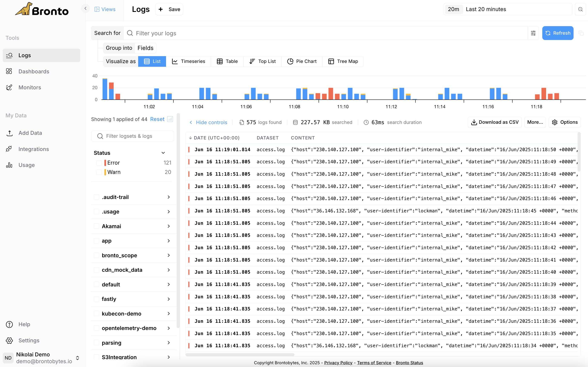Select Add Data in the sidebar
Image resolution: width=588 pixels, height=367 pixels.
pyautogui.click(x=30, y=133)
